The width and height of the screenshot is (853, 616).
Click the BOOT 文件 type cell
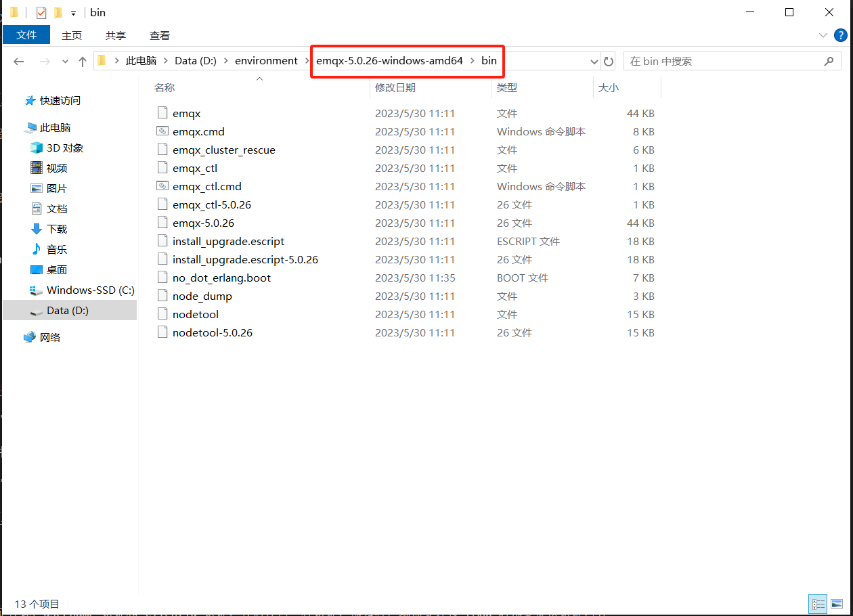tap(523, 278)
